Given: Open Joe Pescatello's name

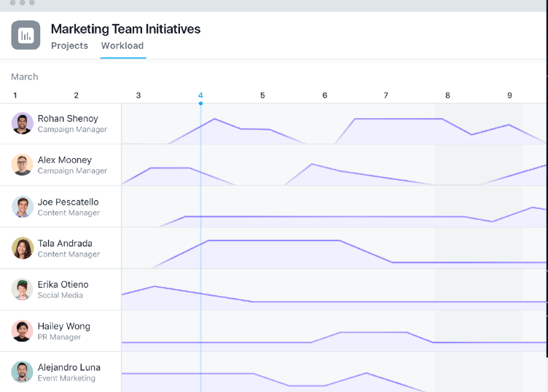Looking at the screenshot, I should coord(68,203).
